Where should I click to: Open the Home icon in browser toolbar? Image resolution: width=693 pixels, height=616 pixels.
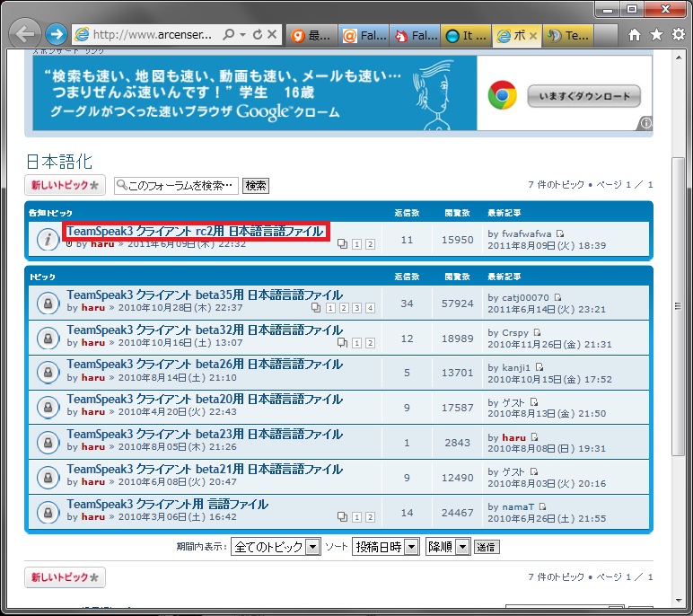coord(635,34)
